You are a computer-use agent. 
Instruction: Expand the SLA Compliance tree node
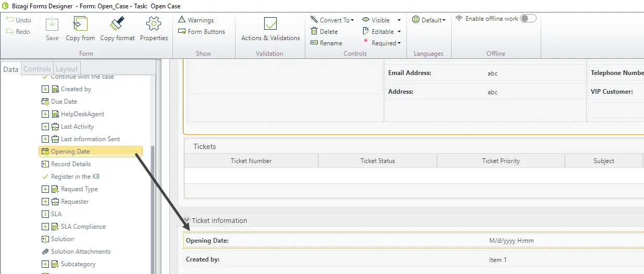[45, 227]
